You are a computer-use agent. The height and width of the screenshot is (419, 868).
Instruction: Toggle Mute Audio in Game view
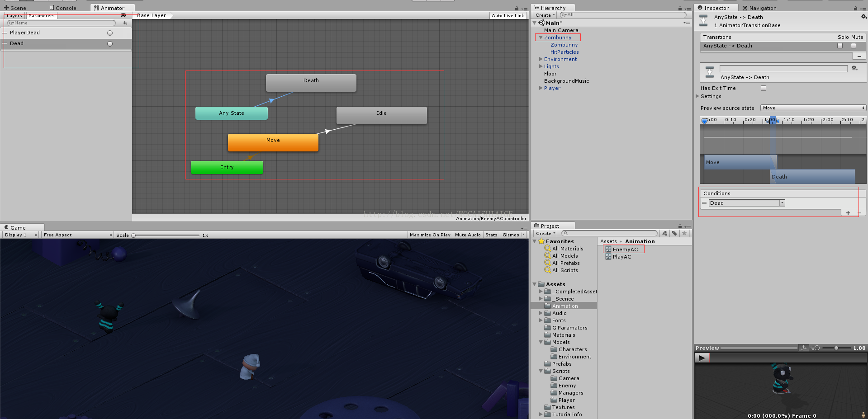pos(468,235)
